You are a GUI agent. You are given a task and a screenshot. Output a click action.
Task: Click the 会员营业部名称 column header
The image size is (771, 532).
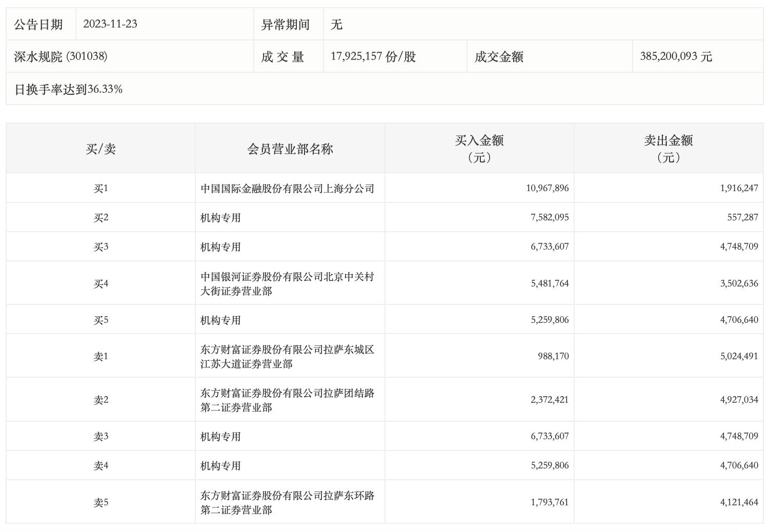[290, 149]
